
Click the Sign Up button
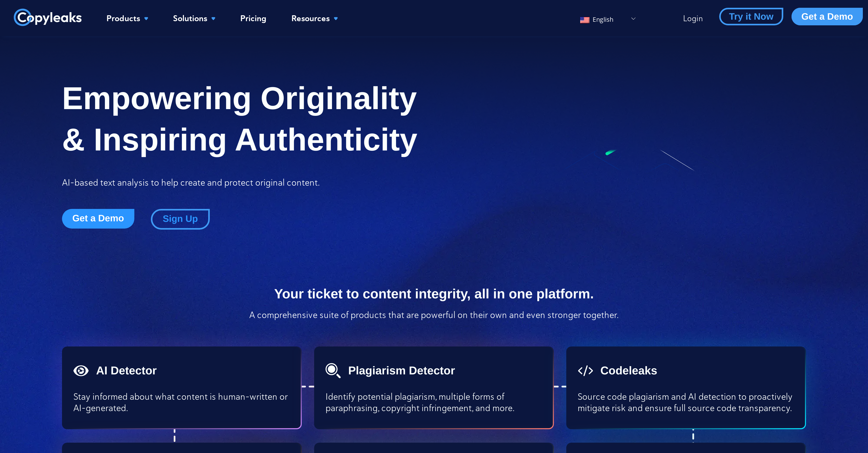coord(180,218)
